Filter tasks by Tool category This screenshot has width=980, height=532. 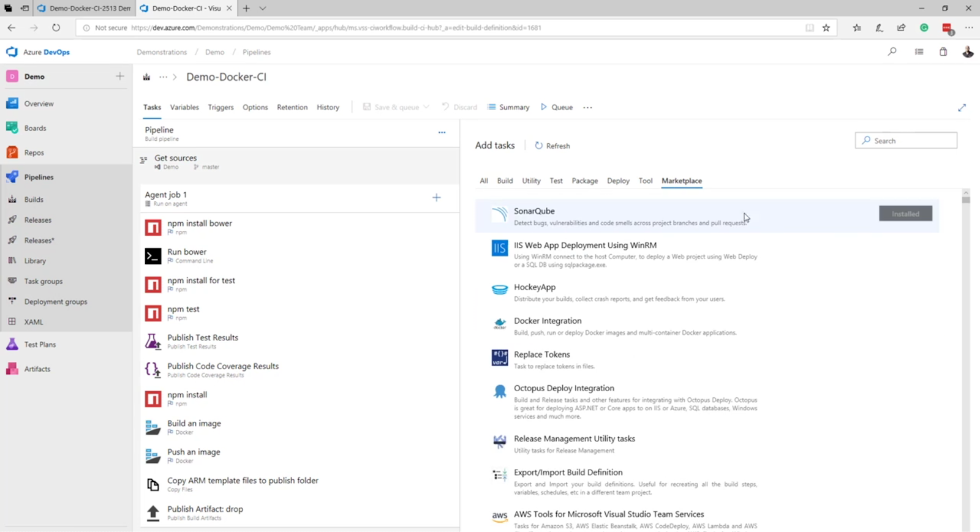(646, 181)
